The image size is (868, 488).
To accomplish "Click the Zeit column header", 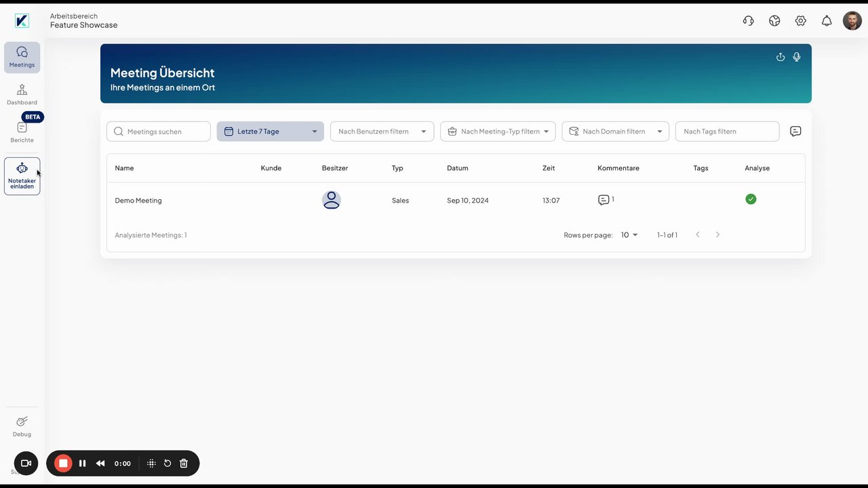I will 549,168.
